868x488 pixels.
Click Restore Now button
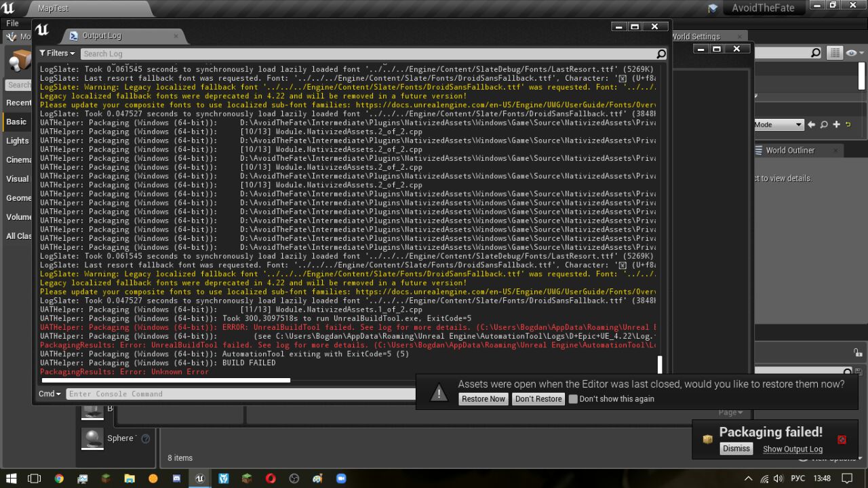pyautogui.click(x=484, y=399)
